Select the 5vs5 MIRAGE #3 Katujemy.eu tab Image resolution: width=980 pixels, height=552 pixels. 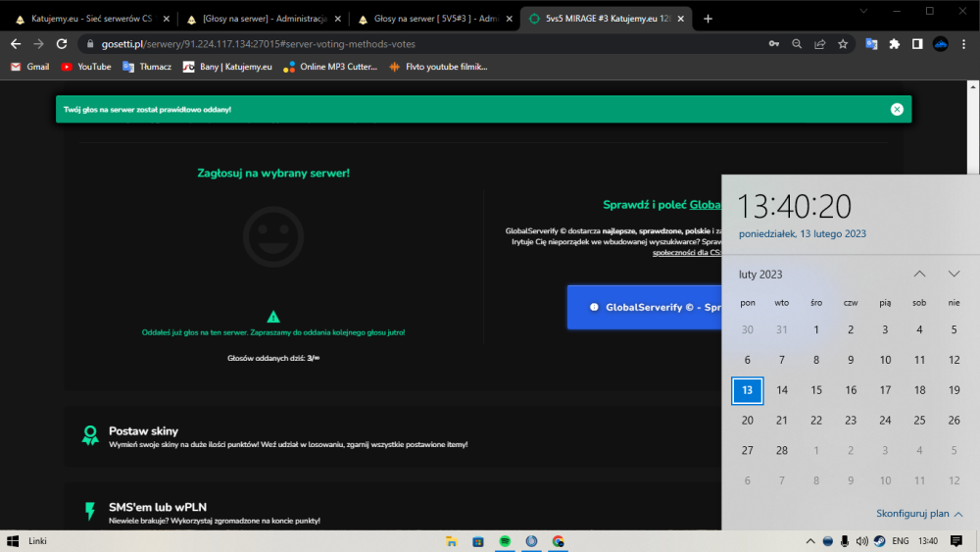[x=607, y=19]
